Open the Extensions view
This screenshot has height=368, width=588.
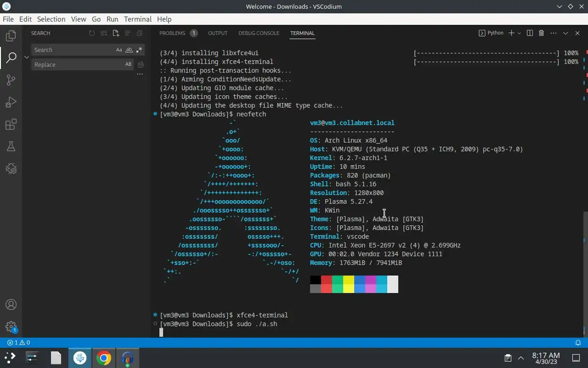(11, 124)
